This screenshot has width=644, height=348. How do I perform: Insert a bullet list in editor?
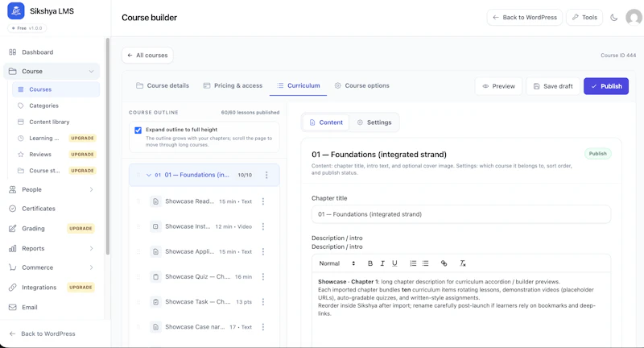426,263
